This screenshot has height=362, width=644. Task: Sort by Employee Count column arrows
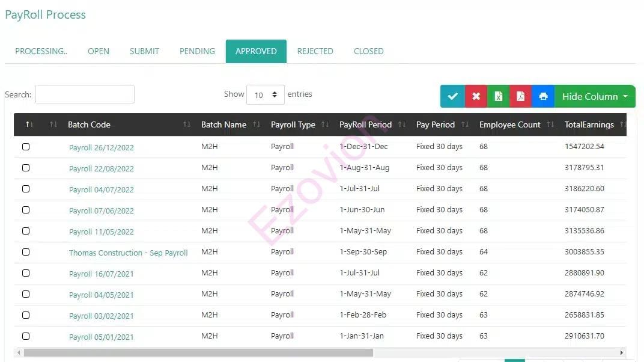[x=550, y=124]
